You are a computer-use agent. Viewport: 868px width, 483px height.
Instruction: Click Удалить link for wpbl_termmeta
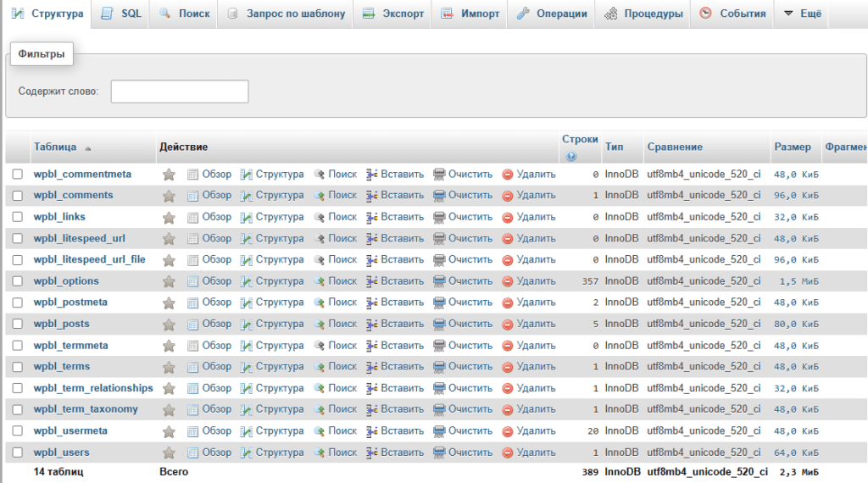point(536,346)
